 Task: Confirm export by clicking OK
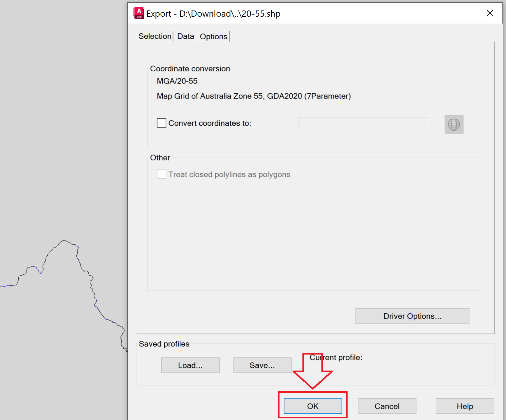coord(313,406)
